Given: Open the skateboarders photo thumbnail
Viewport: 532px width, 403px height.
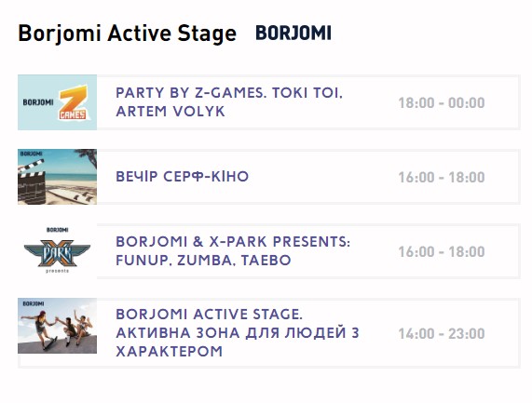Looking at the screenshot, I should [x=57, y=326].
